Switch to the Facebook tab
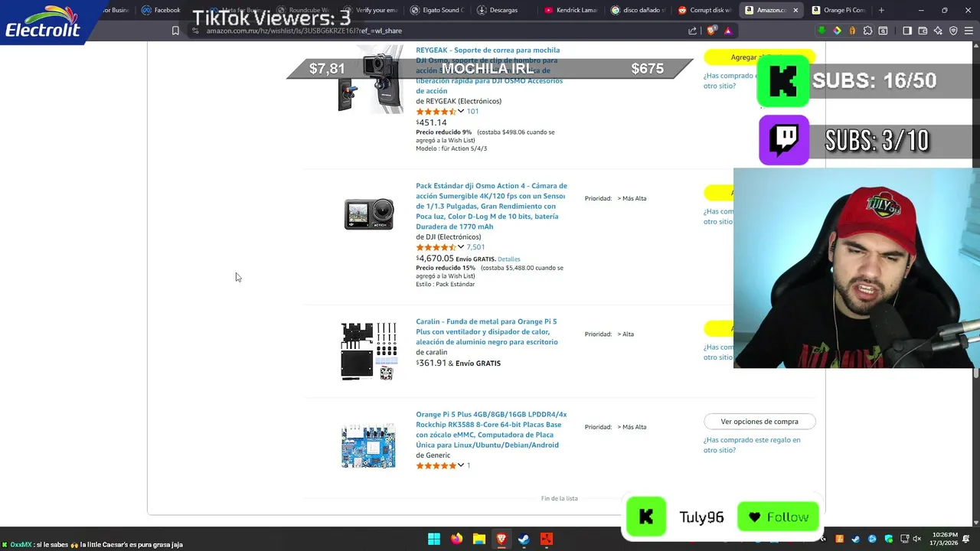This screenshot has height=551, width=980. coord(161,10)
